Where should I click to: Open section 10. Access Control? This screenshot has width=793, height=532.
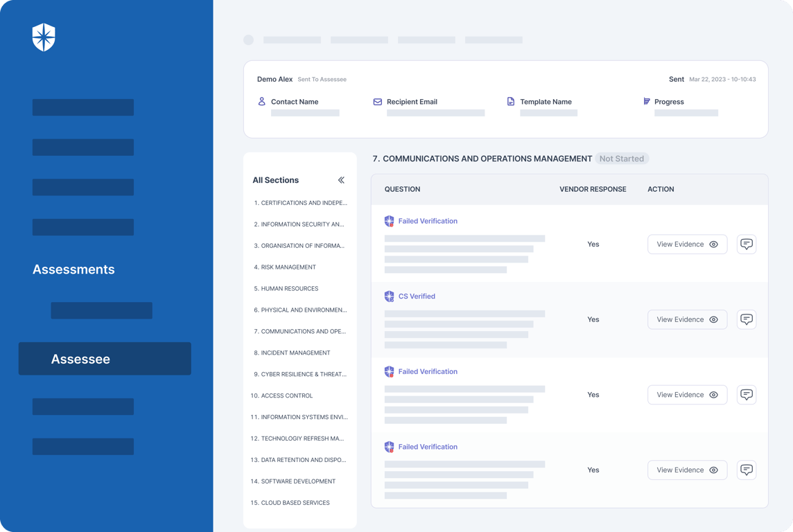click(281, 396)
